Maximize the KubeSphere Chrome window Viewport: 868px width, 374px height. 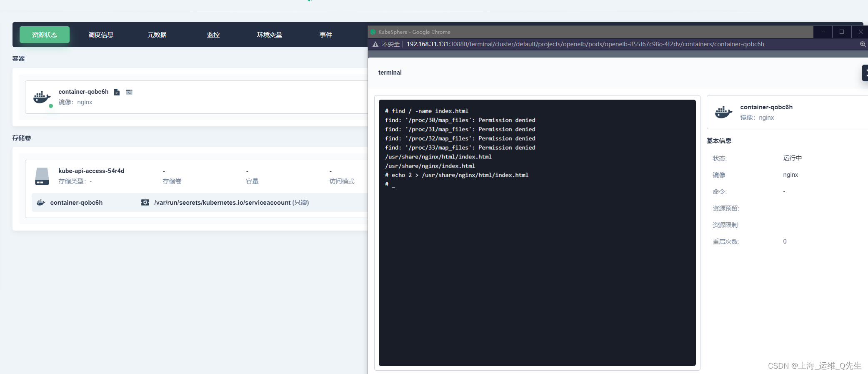click(x=842, y=32)
